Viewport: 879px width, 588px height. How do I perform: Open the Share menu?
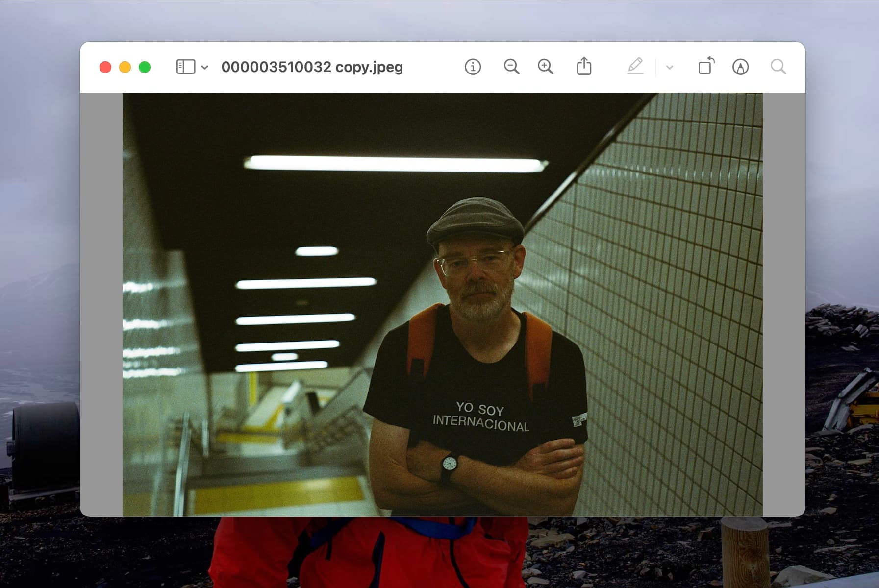point(584,67)
